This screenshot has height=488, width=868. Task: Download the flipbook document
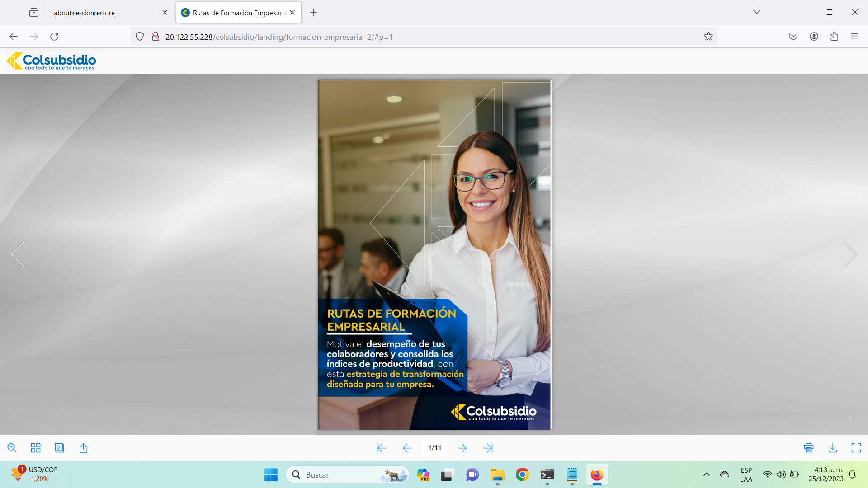[833, 448]
